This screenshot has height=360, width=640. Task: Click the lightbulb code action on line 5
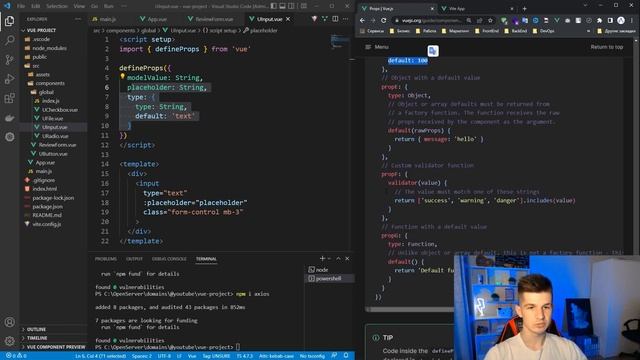click(122, 77)
